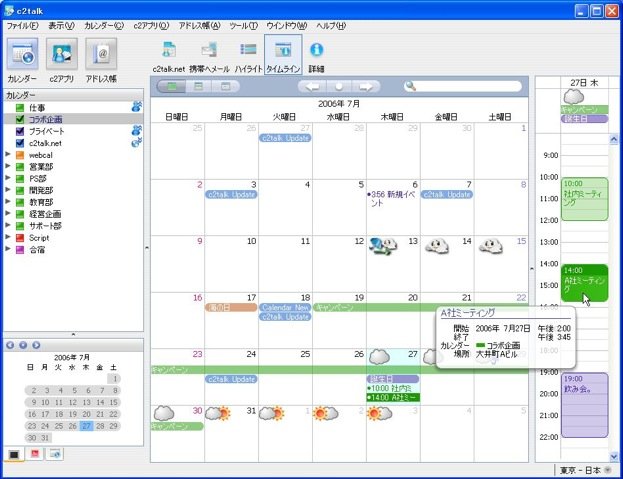Viewport: 623px width, 479px height.
Task: Open the 14:00 A社ミーティング timeline event
Action: (584, 283)
